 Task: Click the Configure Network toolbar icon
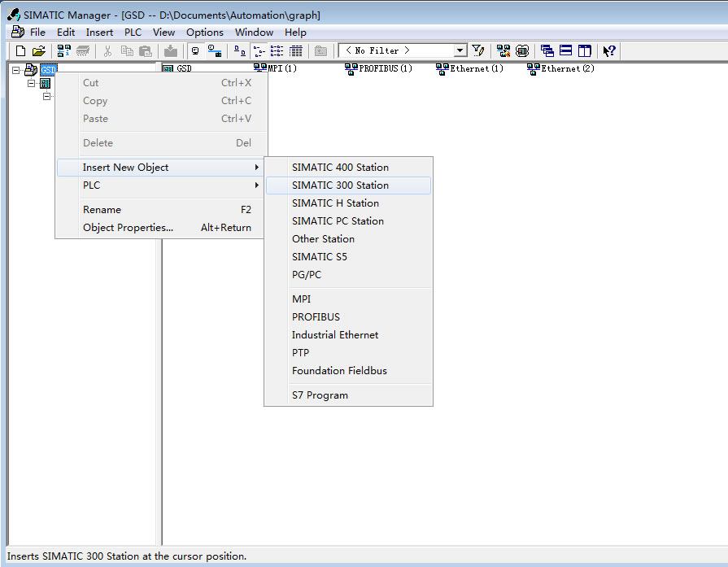[x=503, y=50]
